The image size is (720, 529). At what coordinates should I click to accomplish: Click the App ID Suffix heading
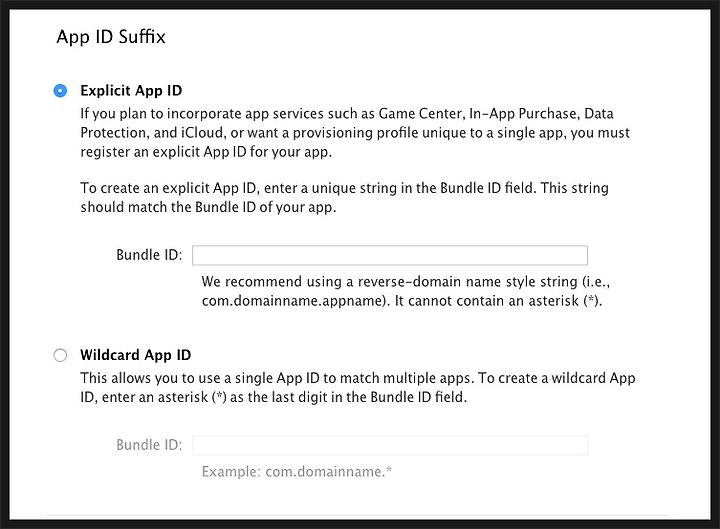pos(111,37)
